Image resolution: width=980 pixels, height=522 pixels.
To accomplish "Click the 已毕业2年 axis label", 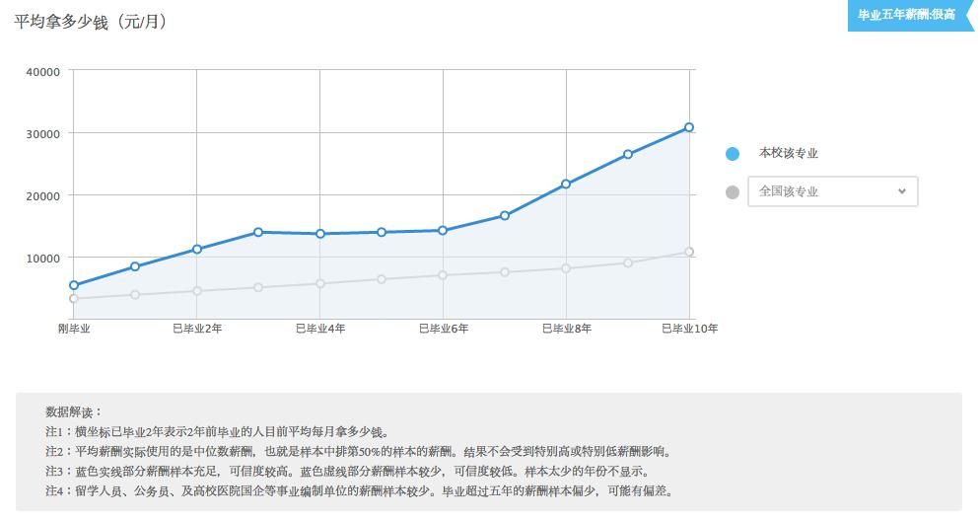I will click(197, 329).
